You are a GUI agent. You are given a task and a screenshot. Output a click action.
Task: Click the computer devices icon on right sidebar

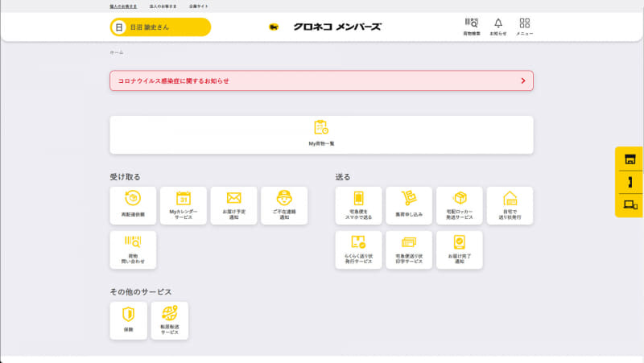click(630, 204)
